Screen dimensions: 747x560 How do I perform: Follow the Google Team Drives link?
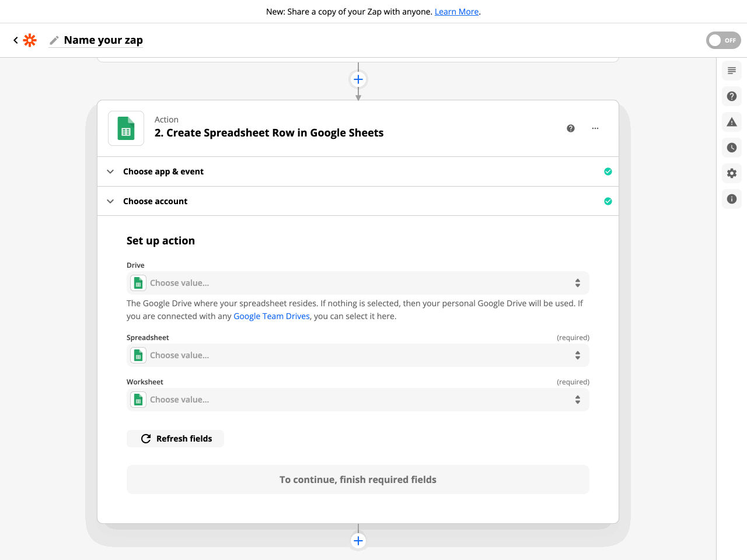coord(271,316)
